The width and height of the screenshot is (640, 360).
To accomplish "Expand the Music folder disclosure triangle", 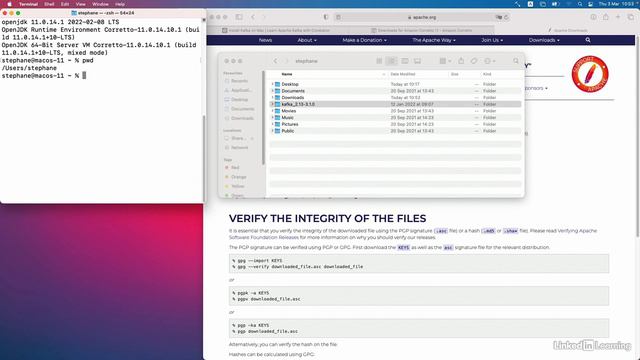I will [272, 118].
